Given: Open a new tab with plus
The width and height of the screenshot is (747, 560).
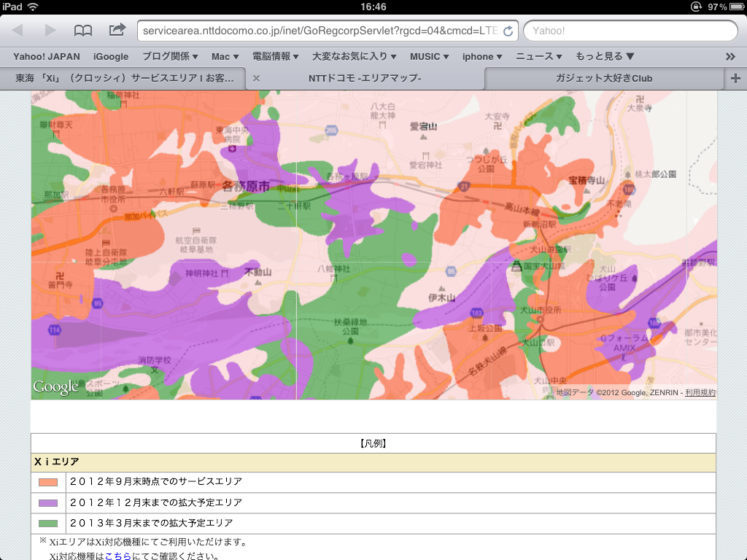Looking at the screenshot, I should (735, 78).
